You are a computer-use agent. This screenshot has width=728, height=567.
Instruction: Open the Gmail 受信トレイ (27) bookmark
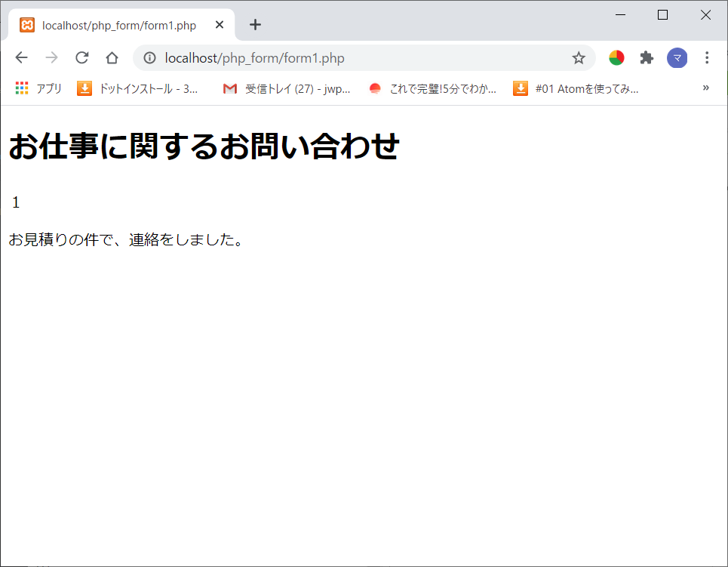(287, 88)
